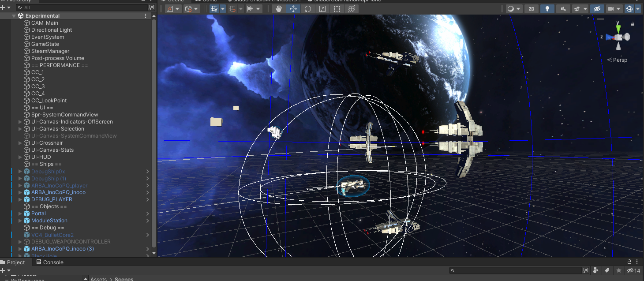This screenshot has height=281, width=644.
Task: Switch to the Console tab
Action: (x=50, y=262)
